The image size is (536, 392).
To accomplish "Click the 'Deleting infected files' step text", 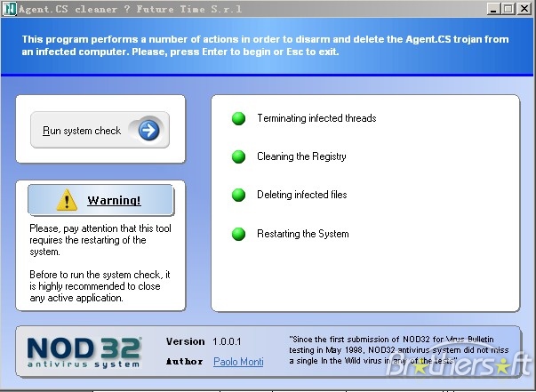I will 302,195.
